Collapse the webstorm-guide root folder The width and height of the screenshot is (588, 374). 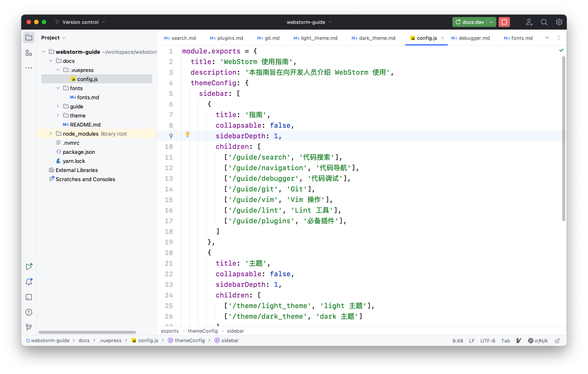(44, 52)
